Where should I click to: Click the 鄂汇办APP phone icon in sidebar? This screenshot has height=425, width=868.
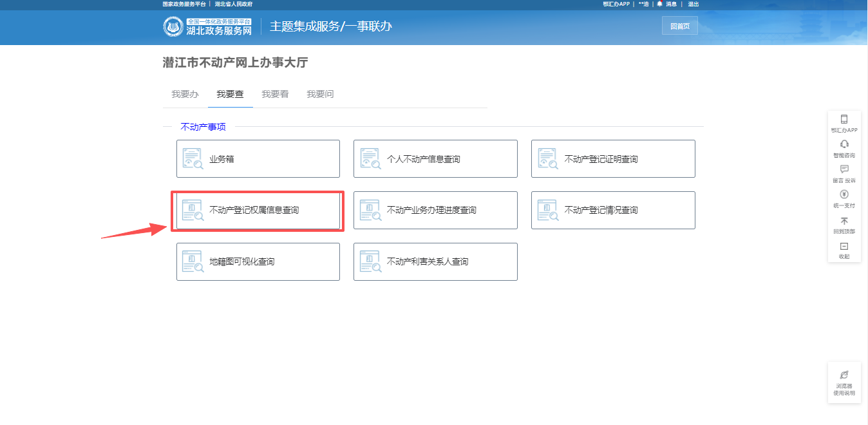844,119
